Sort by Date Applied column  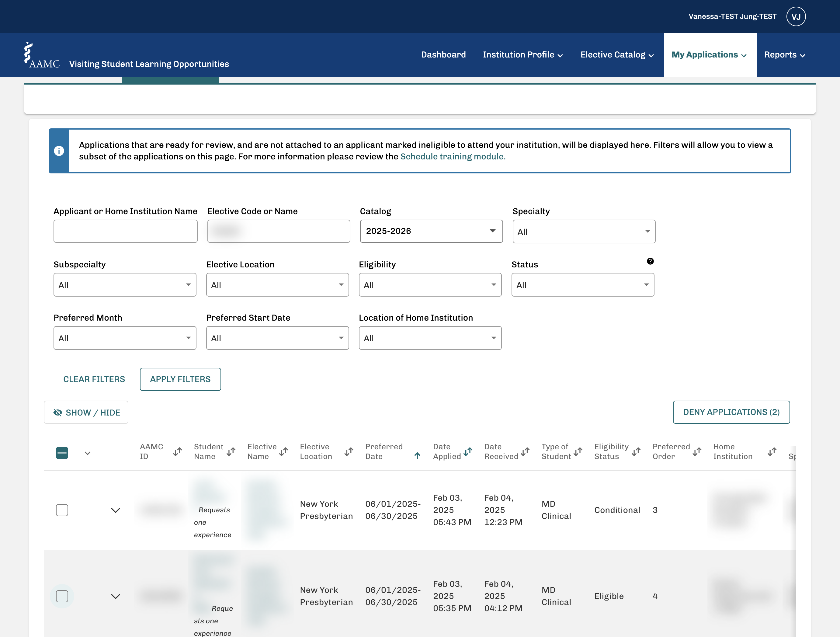468,452
